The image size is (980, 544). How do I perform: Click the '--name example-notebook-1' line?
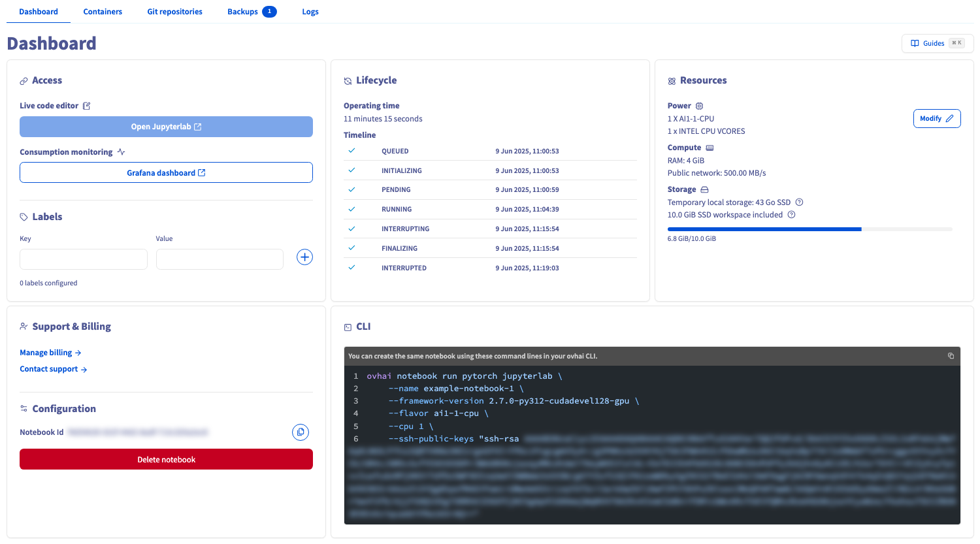(x=456, y=389)
